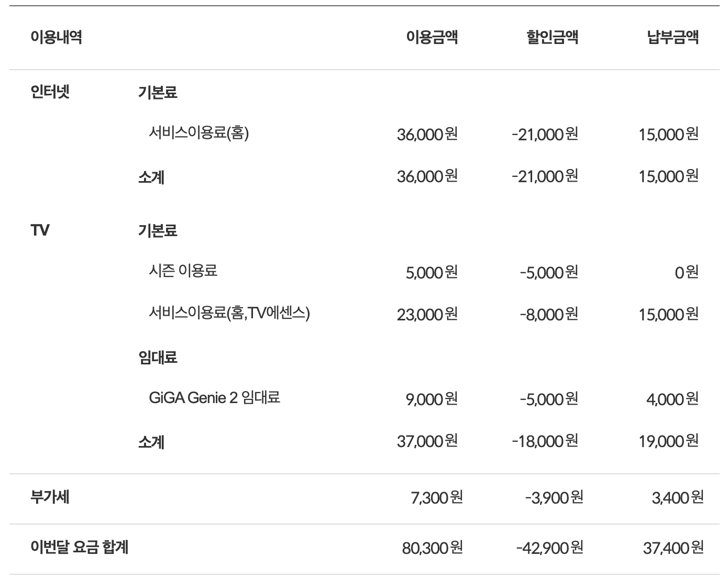Click the 80,300원 total usage amount

pos(432,548)
